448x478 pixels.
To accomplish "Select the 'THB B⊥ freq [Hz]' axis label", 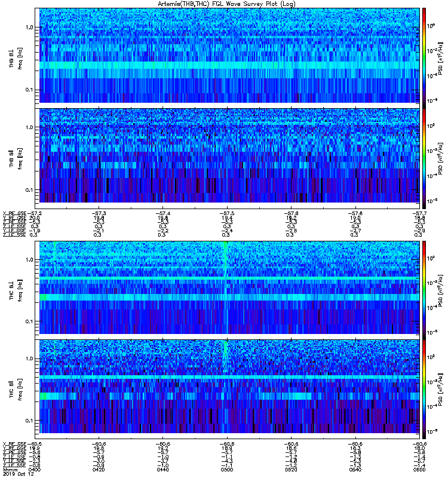I will click(x=16, y=58).
